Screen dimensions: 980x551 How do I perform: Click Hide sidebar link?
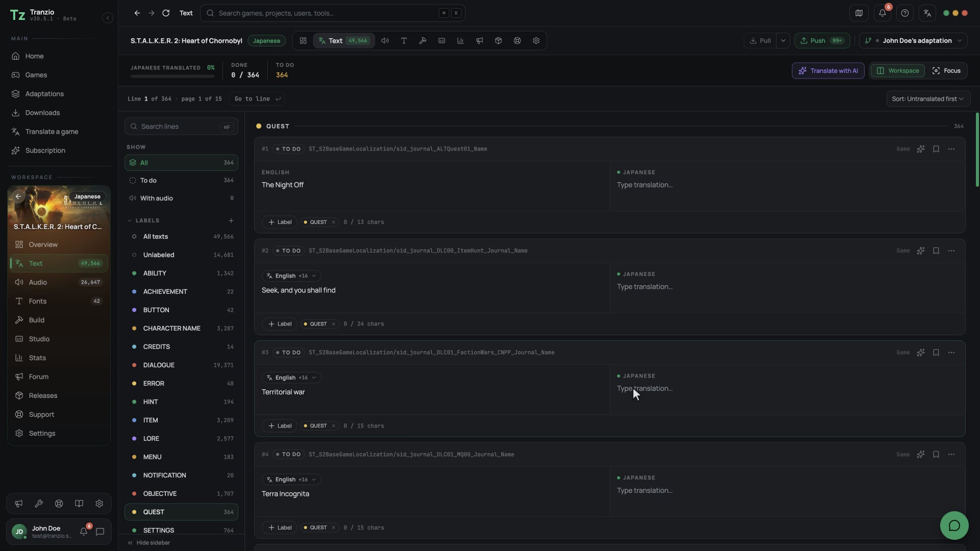click(149, 543)
